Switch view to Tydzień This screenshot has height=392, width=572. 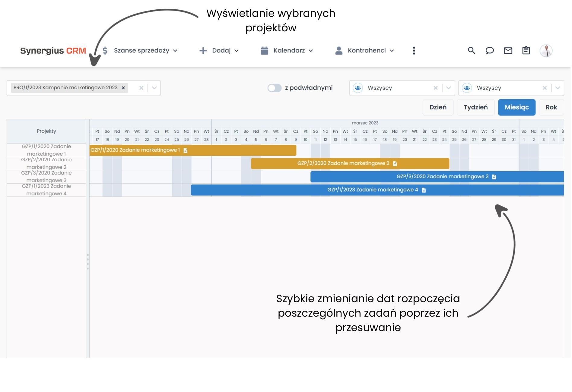(476, 107)
